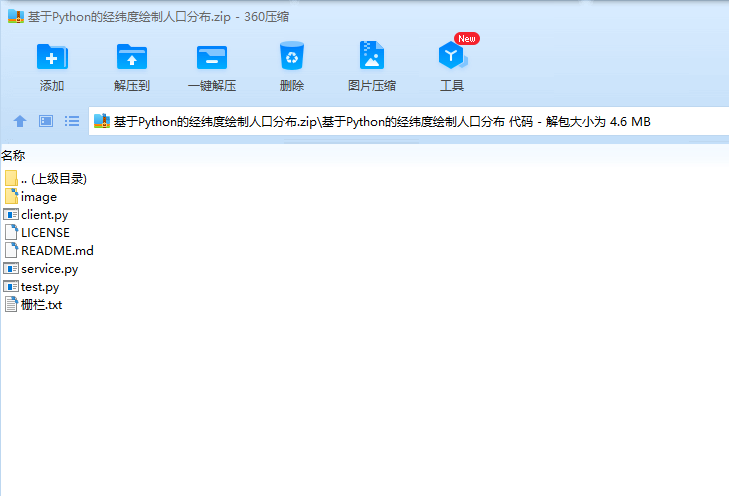729x496 pixels.
Task: Click the text file icon beside 栅栏.txt
Action: 11,304
